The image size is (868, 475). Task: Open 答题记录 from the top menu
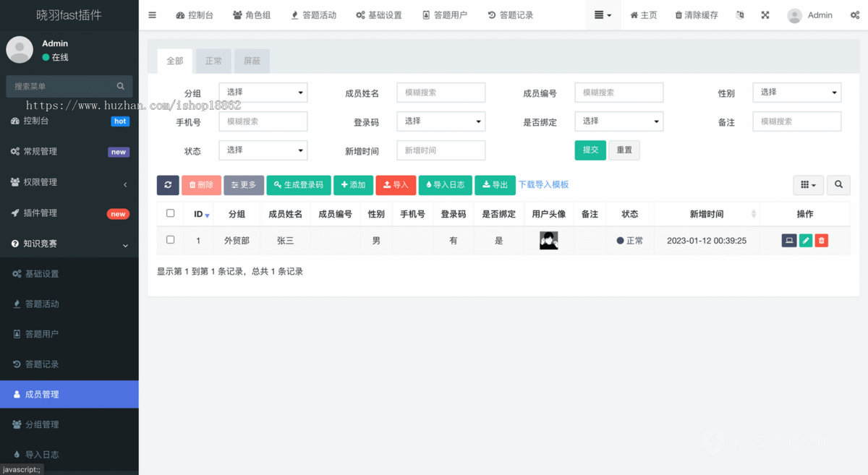coord(510,14)
